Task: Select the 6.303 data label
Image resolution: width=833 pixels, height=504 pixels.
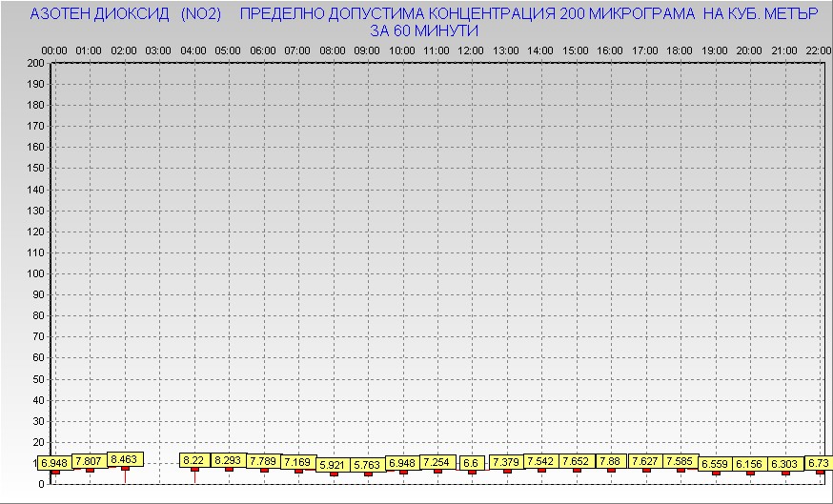Action: click(785, 464)
